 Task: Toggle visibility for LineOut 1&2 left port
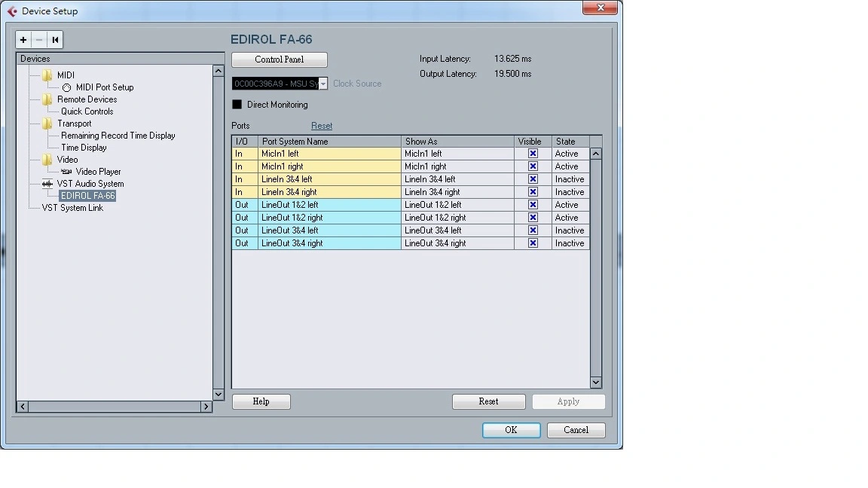533,205
